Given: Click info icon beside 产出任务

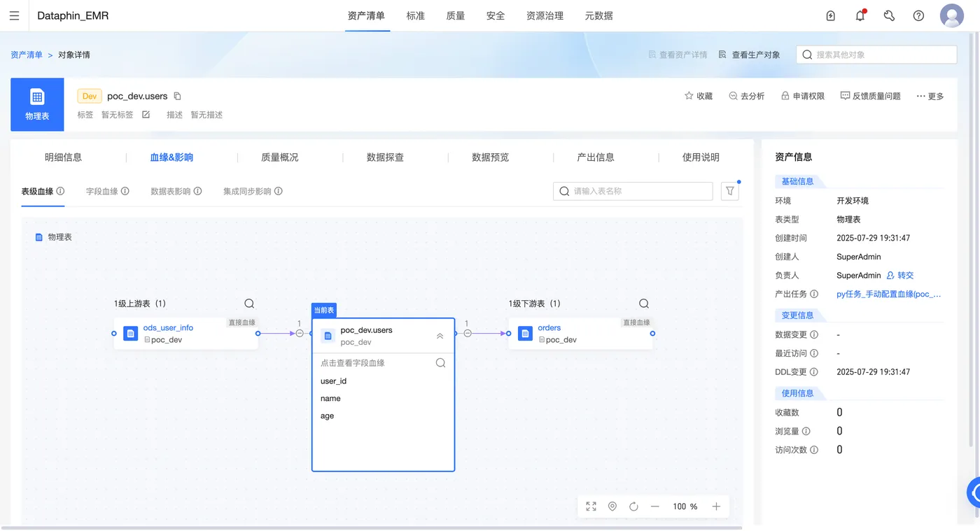Looking at the screenshot, I should 814,295.
